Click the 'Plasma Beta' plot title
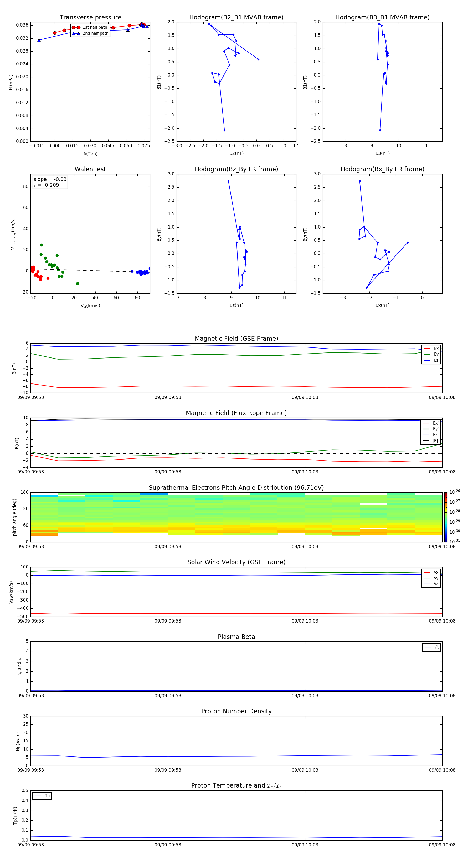This screenshot has height=868, width=473. click(x=236, y=637)
